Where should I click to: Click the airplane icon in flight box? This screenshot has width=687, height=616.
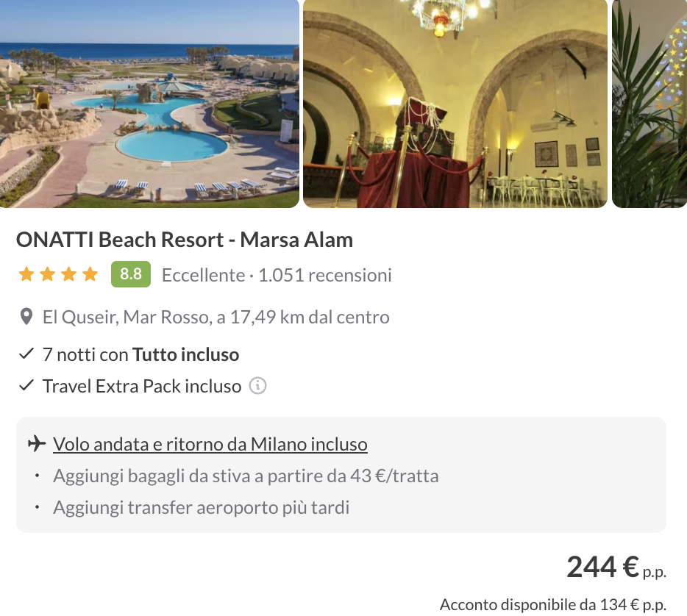tap(36, 444)
